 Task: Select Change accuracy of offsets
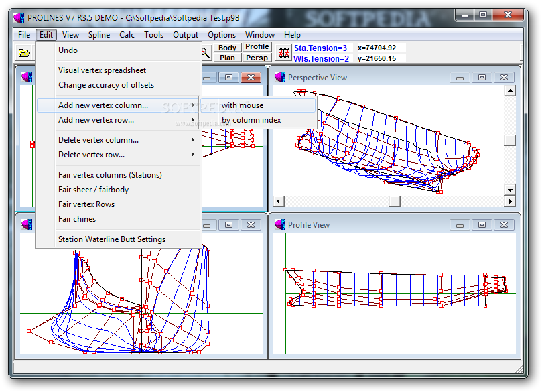point(119,85)
